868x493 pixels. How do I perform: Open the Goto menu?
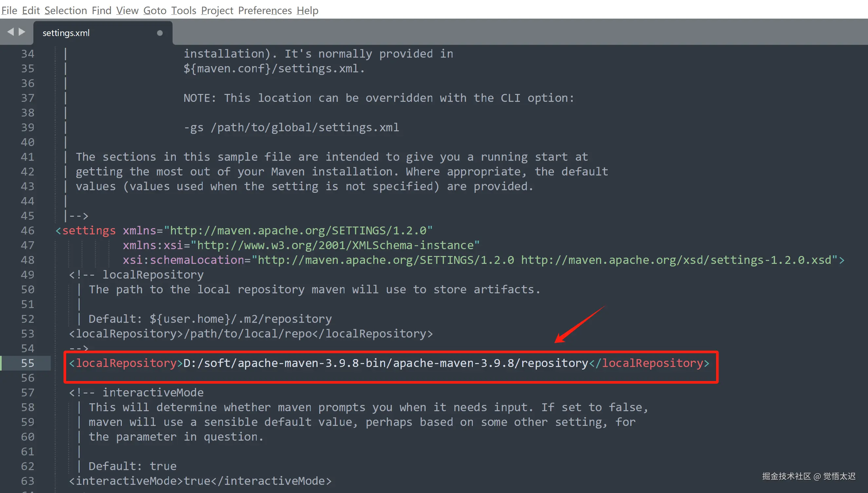(x=155, y=10)
